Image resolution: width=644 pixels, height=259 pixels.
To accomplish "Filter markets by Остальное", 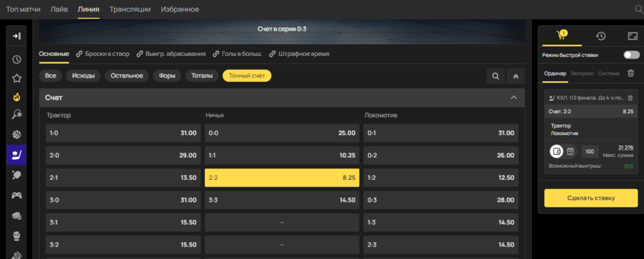I will coord(127,75).
